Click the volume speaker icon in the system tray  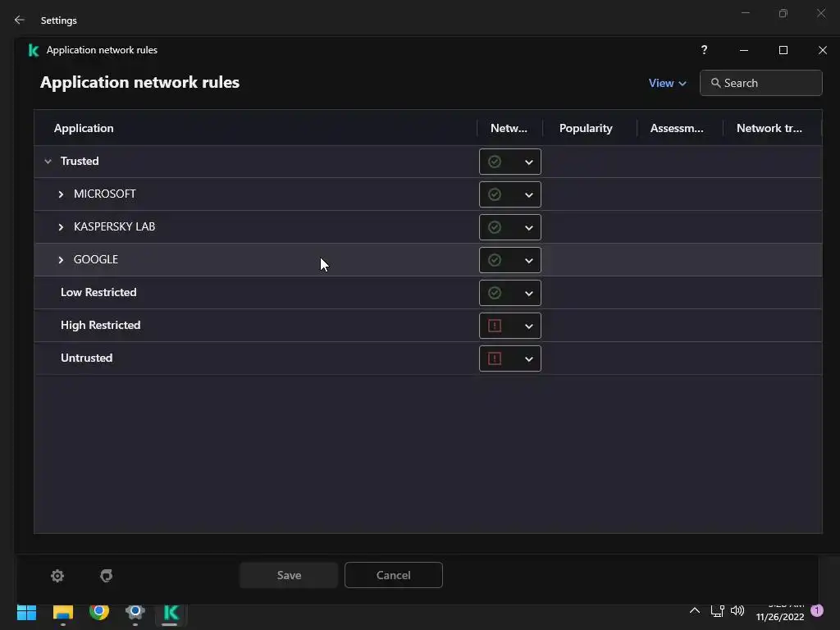tap(737, 610)
